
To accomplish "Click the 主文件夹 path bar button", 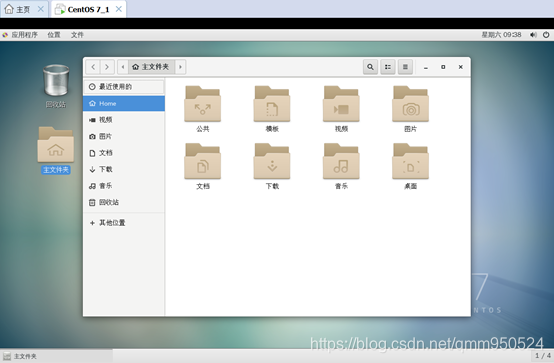I will pos(151,67).
